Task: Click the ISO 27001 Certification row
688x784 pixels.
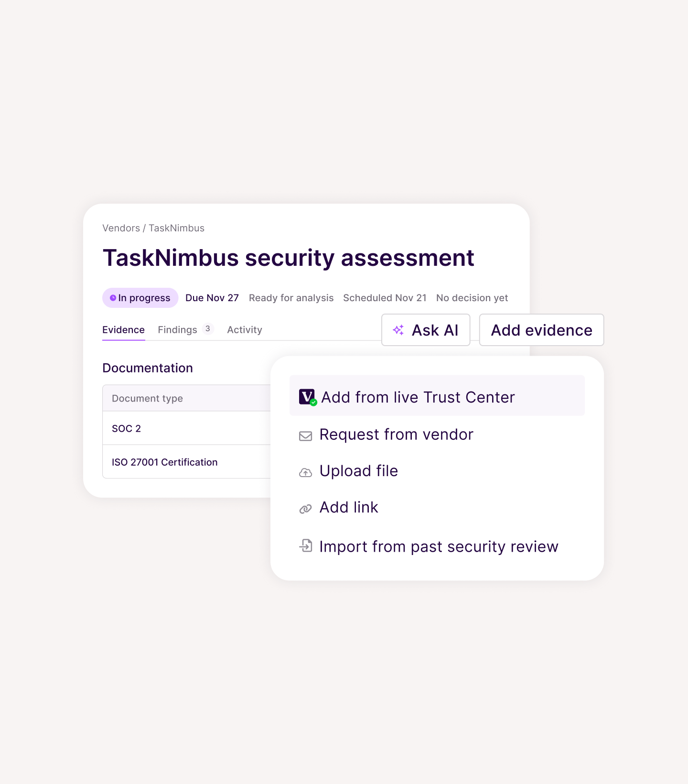Action: pyautogui.click(x=164, y=462)
